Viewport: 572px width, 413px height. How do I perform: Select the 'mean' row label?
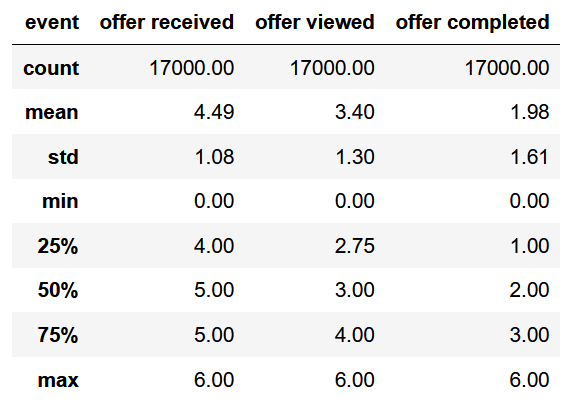(x=52, y=112)
